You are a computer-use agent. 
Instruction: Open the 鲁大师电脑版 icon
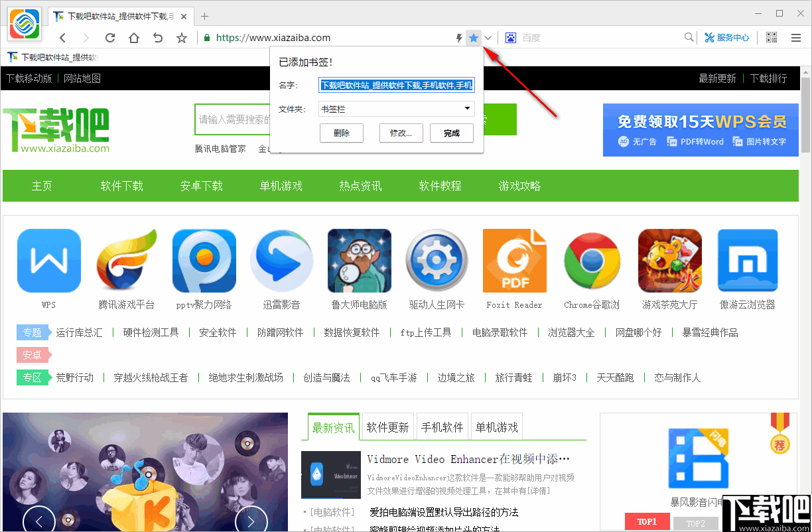[x=359, y=261]
